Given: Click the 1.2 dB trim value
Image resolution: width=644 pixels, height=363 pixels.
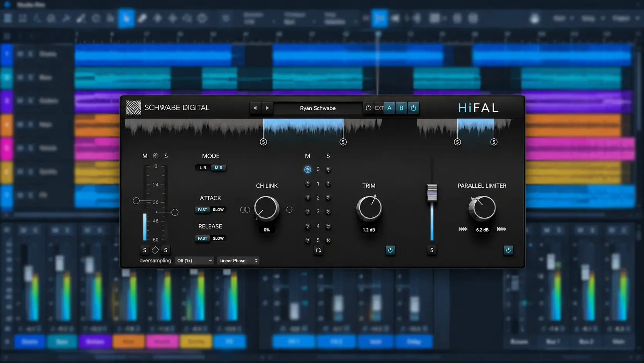Looking at the screenshot, I should 369,230.
